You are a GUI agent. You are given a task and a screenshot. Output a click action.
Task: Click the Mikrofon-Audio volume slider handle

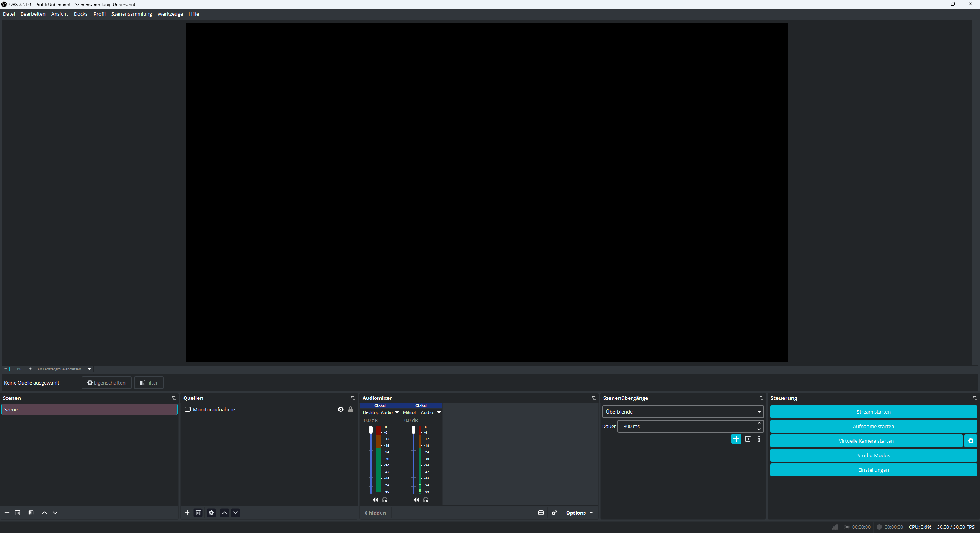[413, 430]
